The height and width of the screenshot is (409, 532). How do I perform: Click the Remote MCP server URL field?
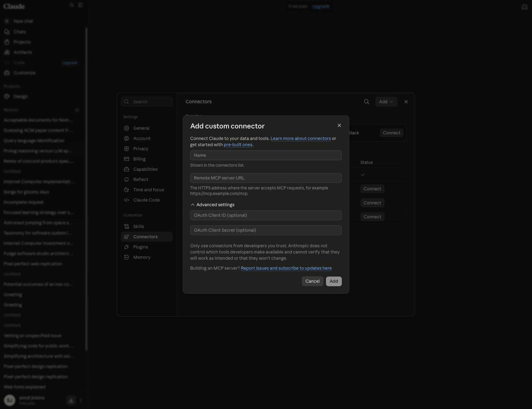point(266,178)
